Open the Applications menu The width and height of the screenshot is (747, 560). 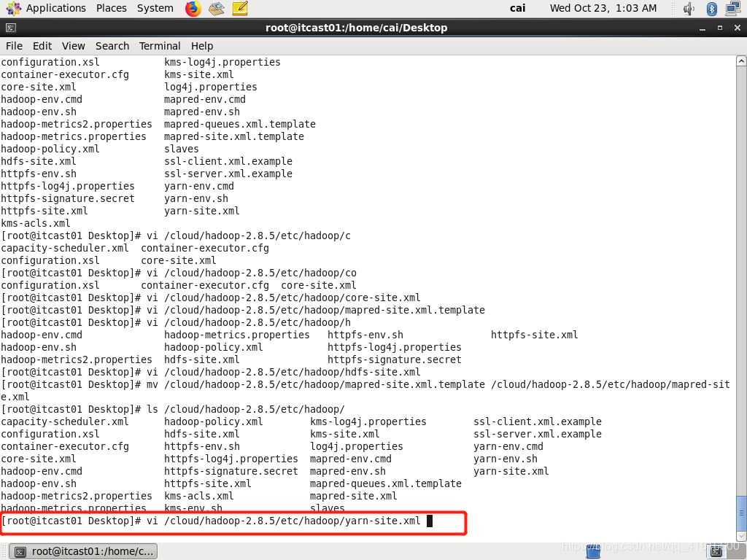pyautogui.click(x=47, y=8)
